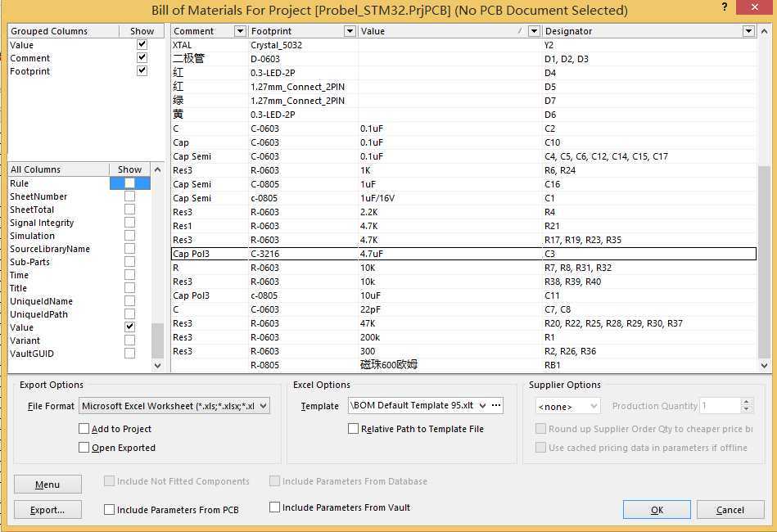Screen dimensions: 777x532
Task: Select 1uF/16V value cell
Action: coord(450,198)
